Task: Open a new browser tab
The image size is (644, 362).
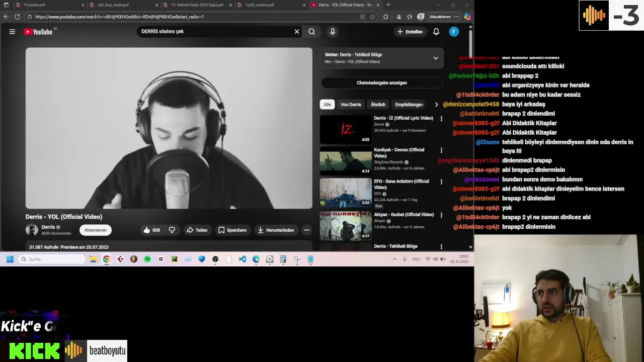Action: click(x=388, y=5)
